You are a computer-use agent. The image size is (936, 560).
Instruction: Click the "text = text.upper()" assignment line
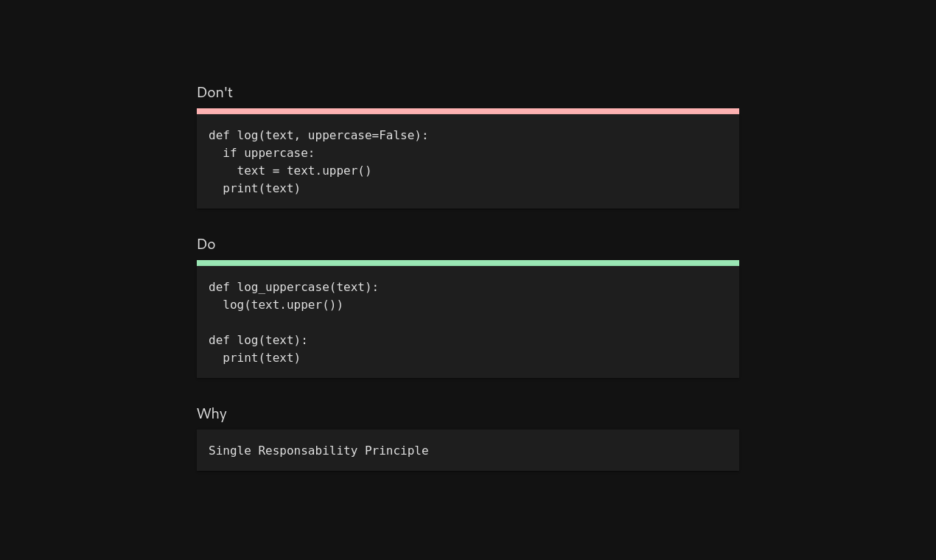304,171
